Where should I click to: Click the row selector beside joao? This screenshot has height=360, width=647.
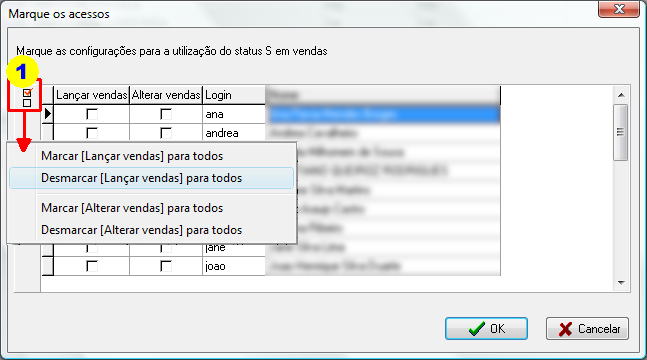click(48, 266)
